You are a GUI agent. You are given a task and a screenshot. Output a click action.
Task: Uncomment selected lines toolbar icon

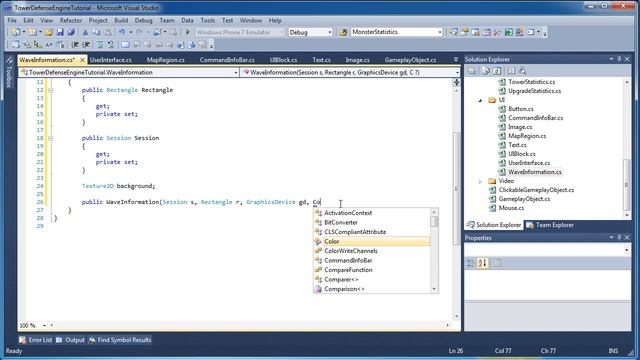coord(111,44)
